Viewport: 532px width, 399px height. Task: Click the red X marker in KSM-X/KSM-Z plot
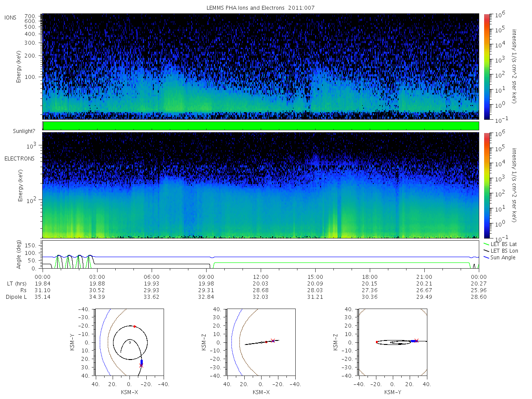[273, 340]
